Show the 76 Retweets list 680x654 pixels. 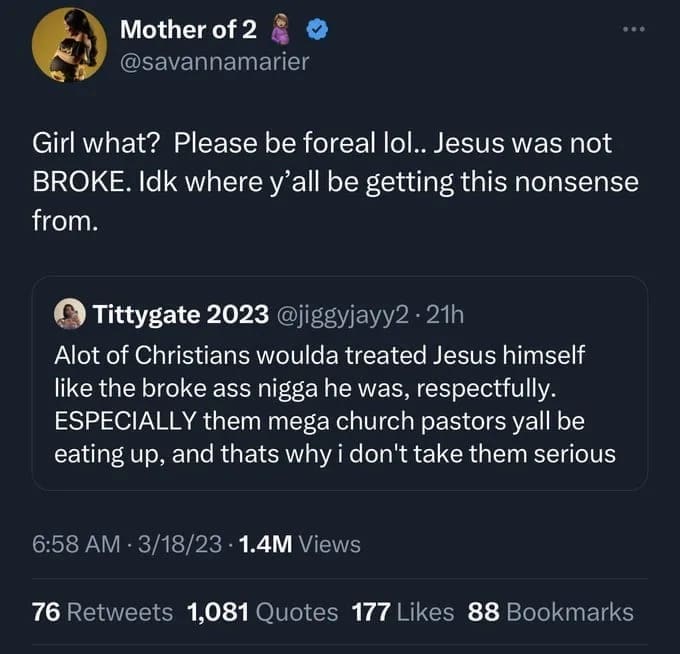point(102,612)
